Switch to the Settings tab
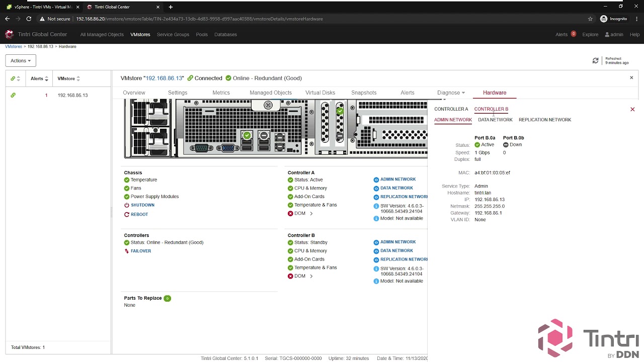Viewport: 644px width, 362px height. pyautogui.click(x=178, y=93)
